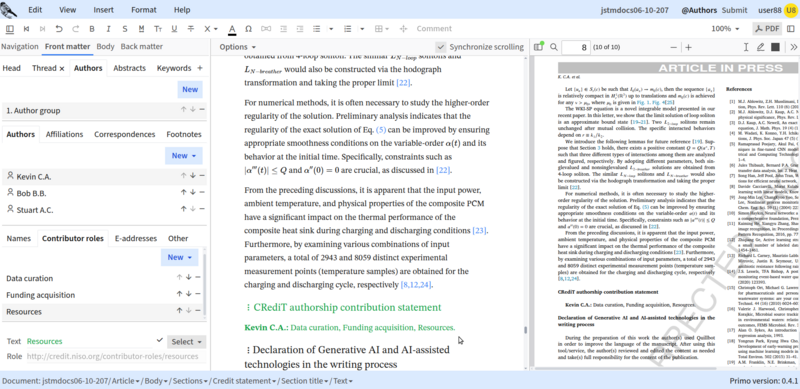This screenshot has height=389, width=800.
Task: Zoom out PDF with minus icon
Action: tap(673, 47)
